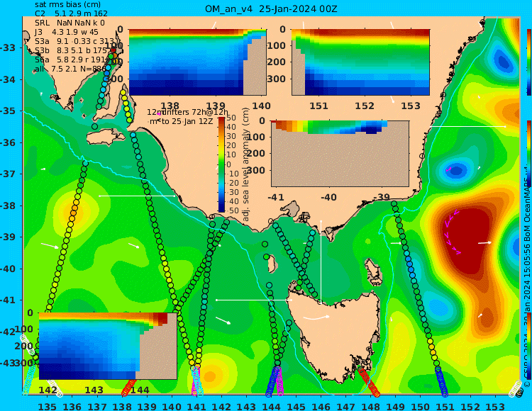Click the 146 longitude axis label
Image resolution: width=532 pixels, height=411 pixels.
(x=321, y=407)
